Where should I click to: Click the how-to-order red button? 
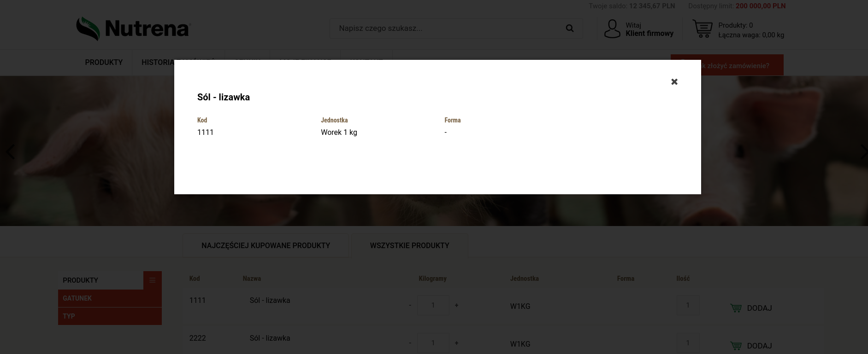(x=727, y=65)
